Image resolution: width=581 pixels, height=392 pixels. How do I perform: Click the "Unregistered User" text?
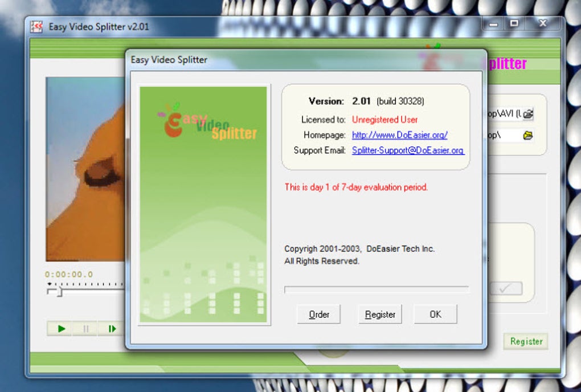384,120
